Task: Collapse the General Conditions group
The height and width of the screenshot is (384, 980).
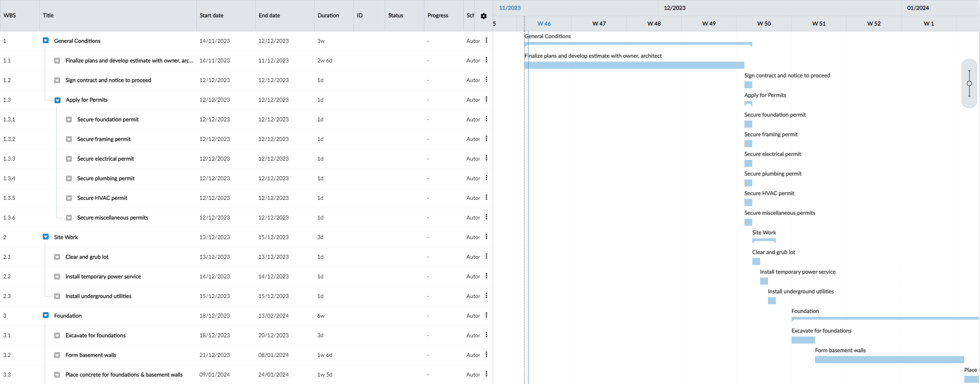Action: coord(46,41)
